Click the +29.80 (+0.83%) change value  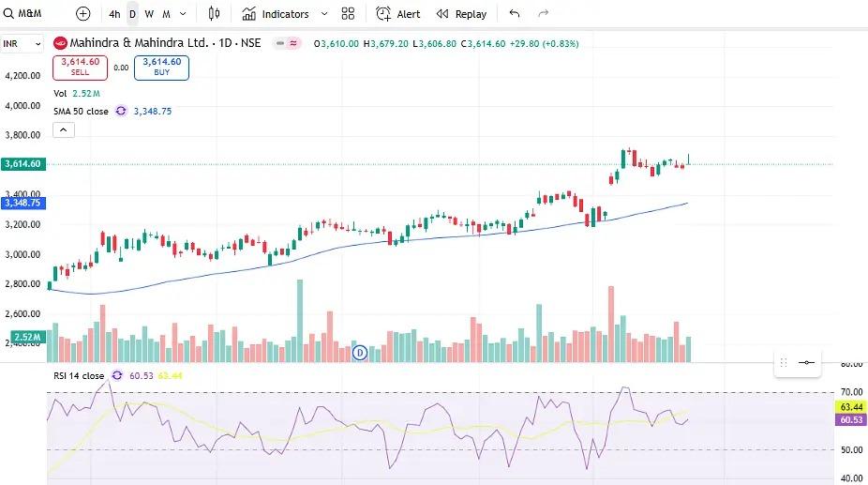[545, 43]
